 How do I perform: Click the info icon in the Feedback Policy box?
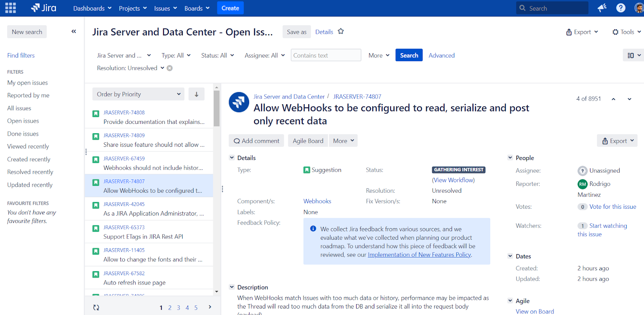313,229
